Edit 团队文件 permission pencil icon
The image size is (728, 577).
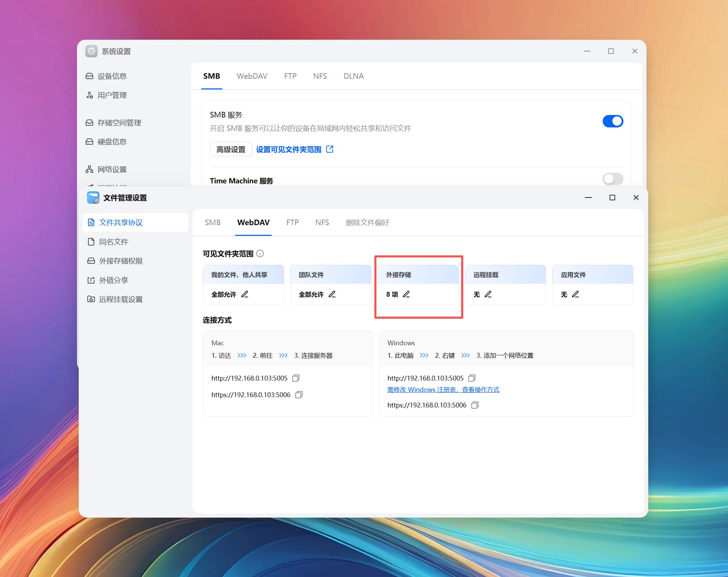tap(332, 294)
